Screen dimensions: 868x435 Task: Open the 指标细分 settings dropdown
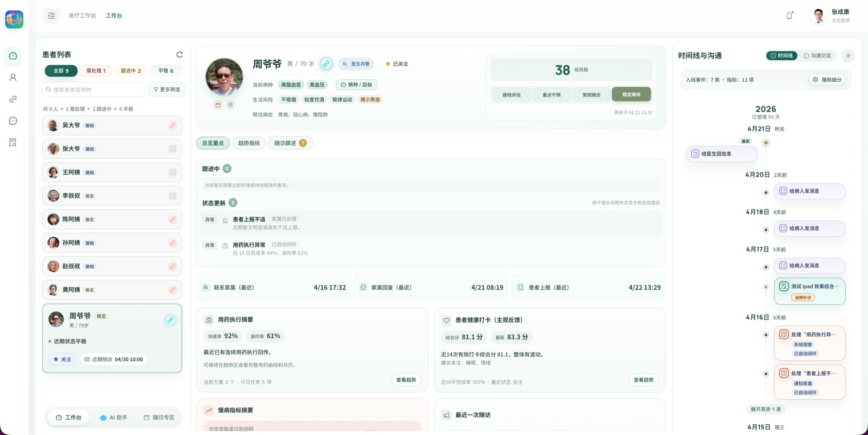[x=827, y=80]
